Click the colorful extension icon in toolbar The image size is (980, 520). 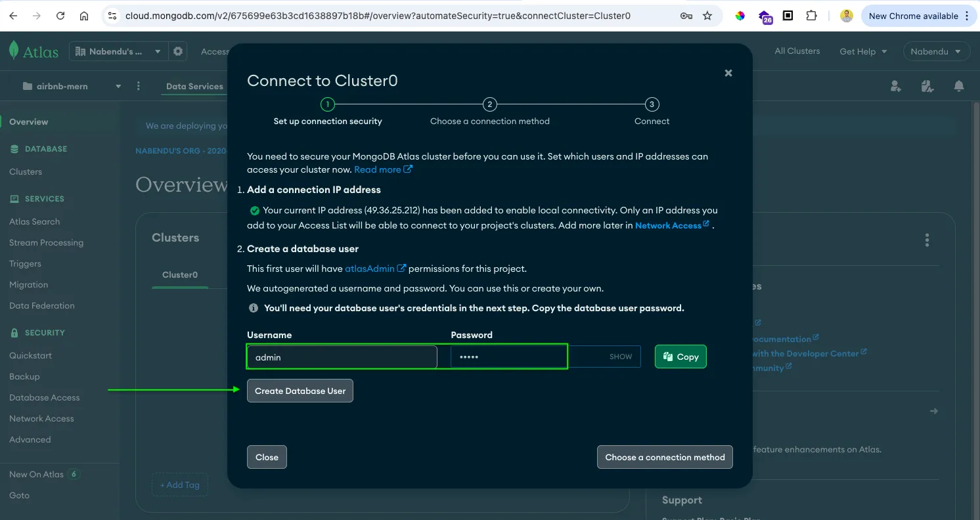(740, 16)
